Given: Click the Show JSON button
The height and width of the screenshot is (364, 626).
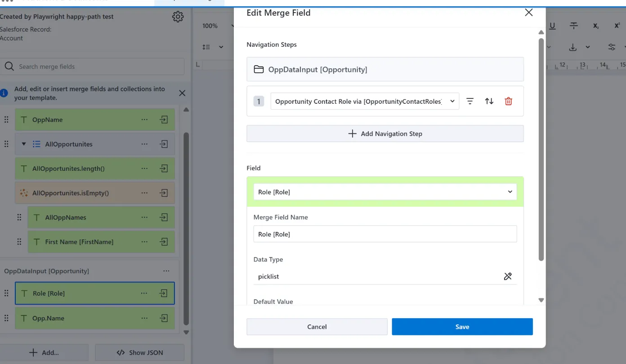Looking at the screenshot, I should [x=140, y=353].
